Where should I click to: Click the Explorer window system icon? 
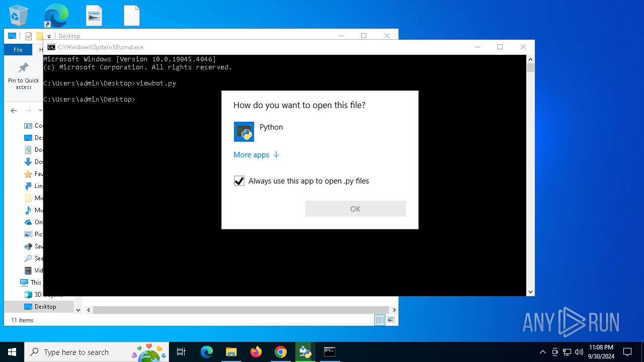point(12,36)
